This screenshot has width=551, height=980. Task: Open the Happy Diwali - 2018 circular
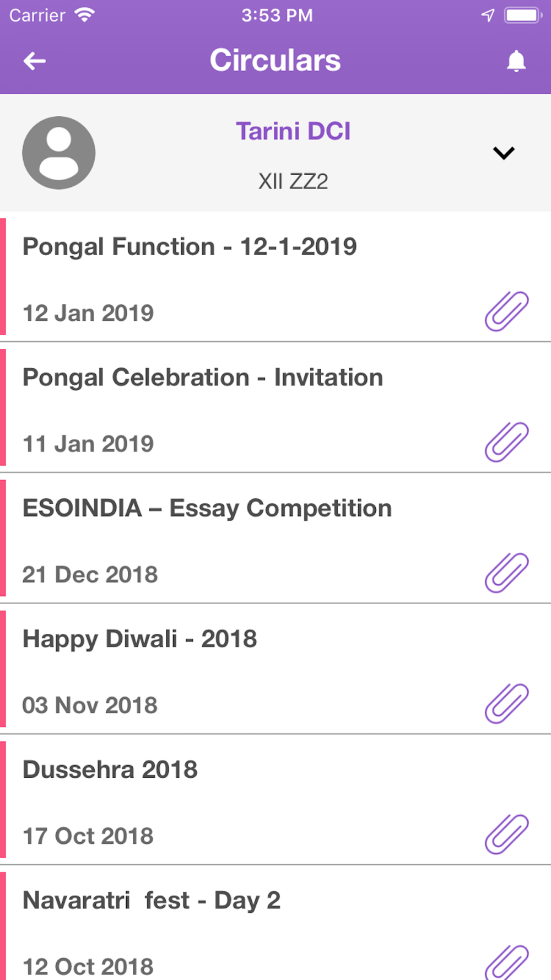click(275, 669)
